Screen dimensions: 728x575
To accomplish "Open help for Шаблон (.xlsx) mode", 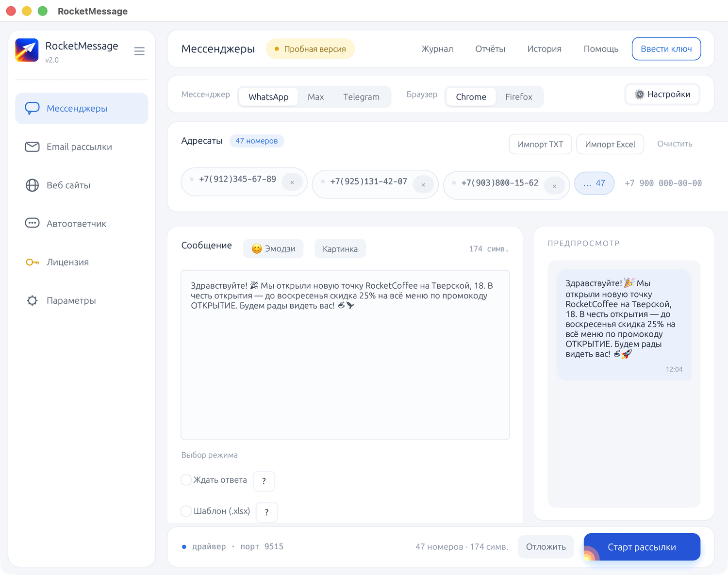I will tap(266, 512).
